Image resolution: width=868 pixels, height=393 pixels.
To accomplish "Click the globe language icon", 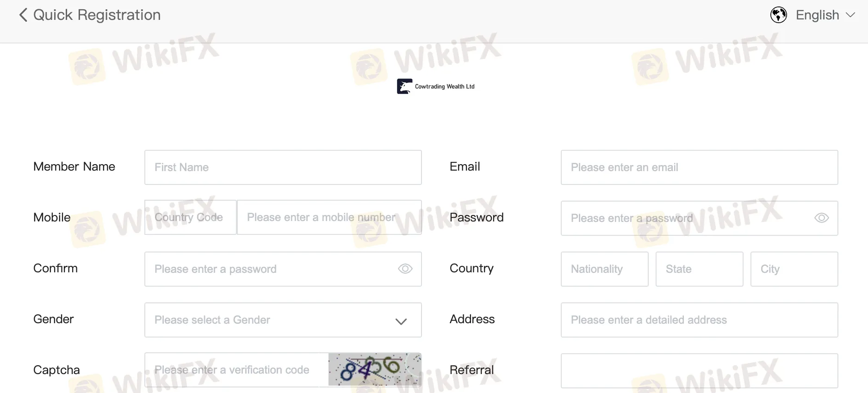I will click(x=779, y=15).
